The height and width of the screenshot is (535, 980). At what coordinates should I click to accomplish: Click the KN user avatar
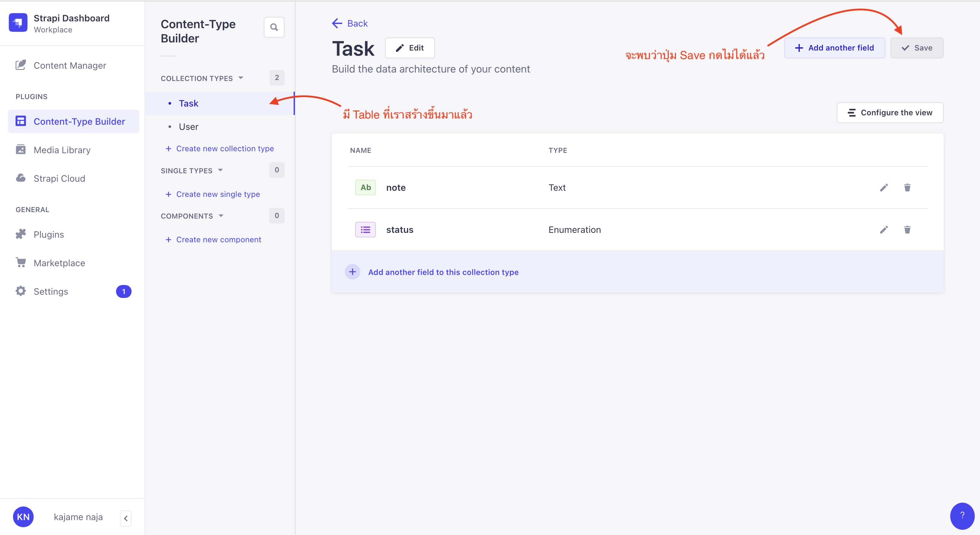(x=23, y=517)
